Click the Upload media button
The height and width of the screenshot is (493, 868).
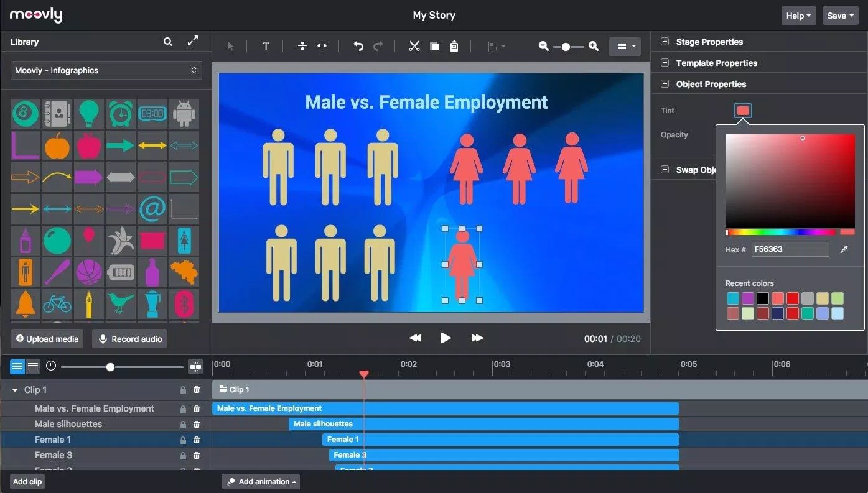click(x=47, y=339)
